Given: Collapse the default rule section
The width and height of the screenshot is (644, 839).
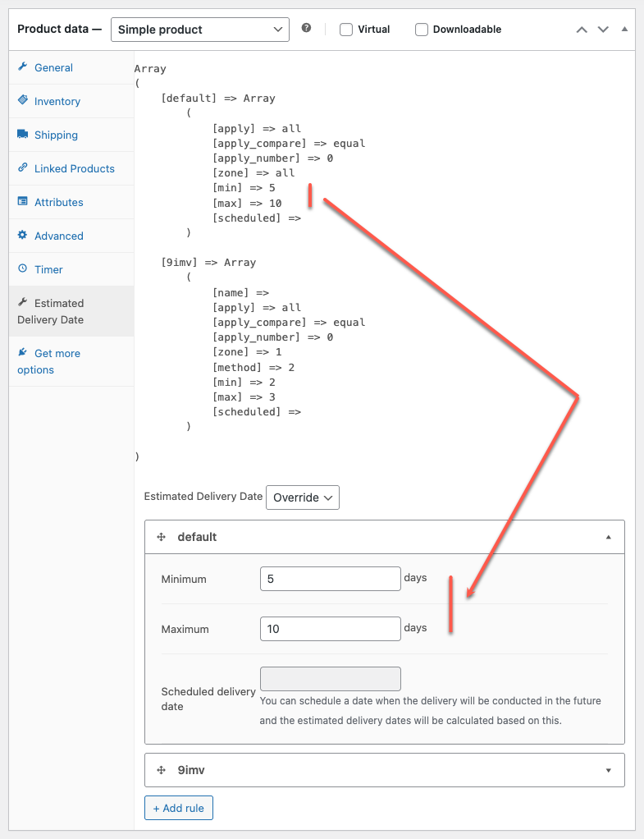Looking at the screenshot, I should click(608, 537).
